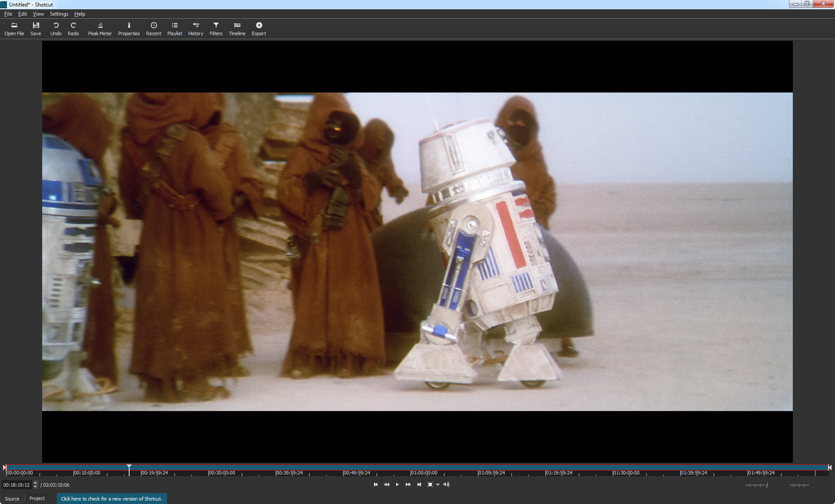Open the Filters panel

(x=216, y=29)
